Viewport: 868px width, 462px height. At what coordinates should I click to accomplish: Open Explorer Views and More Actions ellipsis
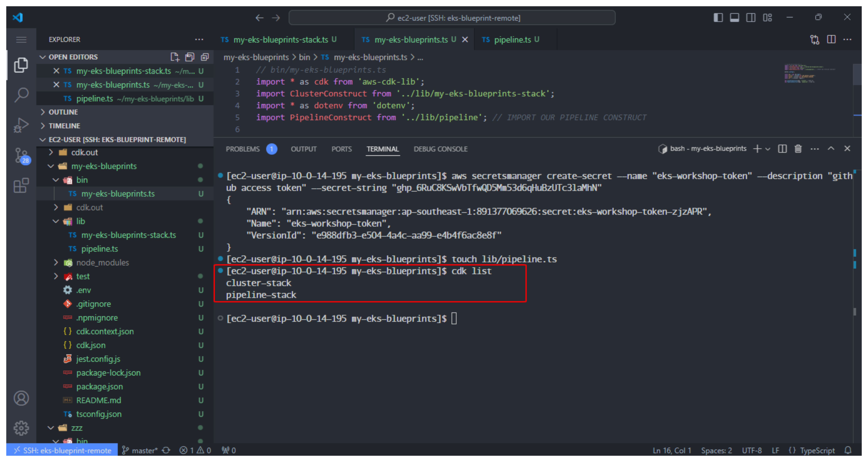199,39
